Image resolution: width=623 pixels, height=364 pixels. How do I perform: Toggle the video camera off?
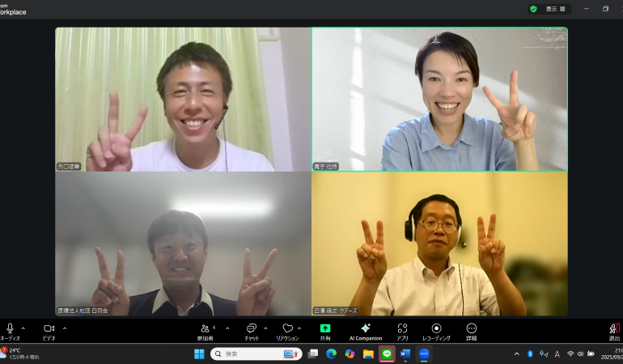(x=49, y=328)
